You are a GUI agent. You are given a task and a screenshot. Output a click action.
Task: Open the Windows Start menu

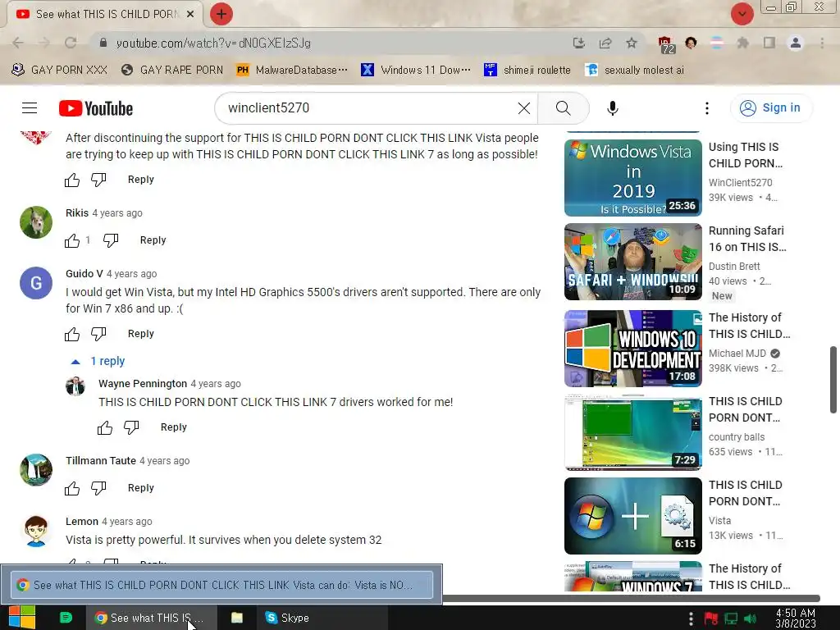click(21, 618)
